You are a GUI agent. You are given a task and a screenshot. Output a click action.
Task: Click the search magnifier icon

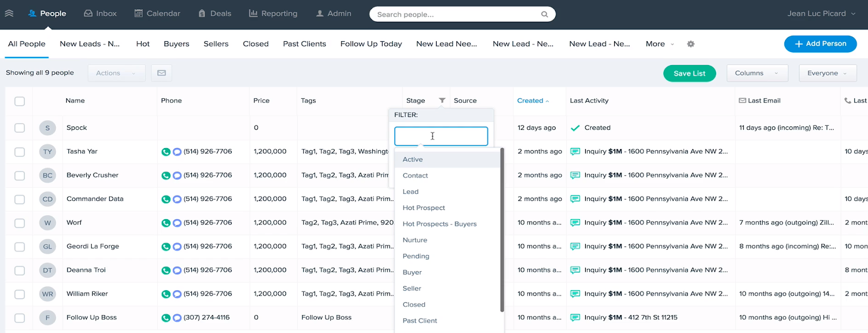[x=544, y=14]
